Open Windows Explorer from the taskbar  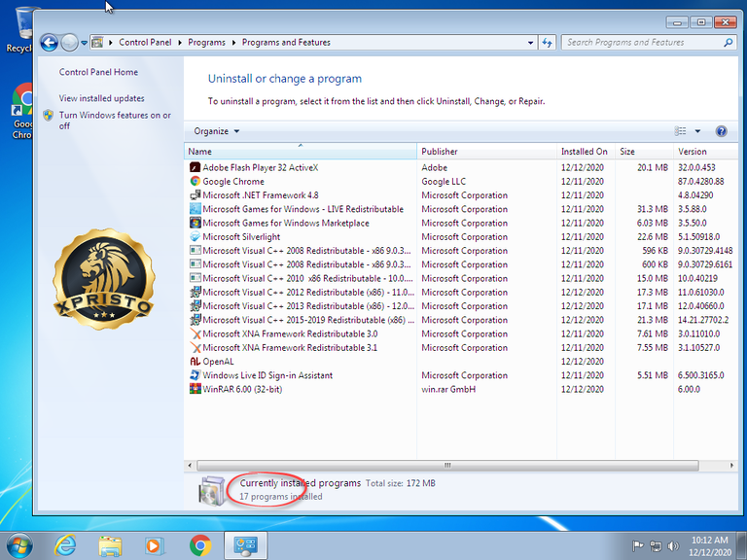pos(110,545)
